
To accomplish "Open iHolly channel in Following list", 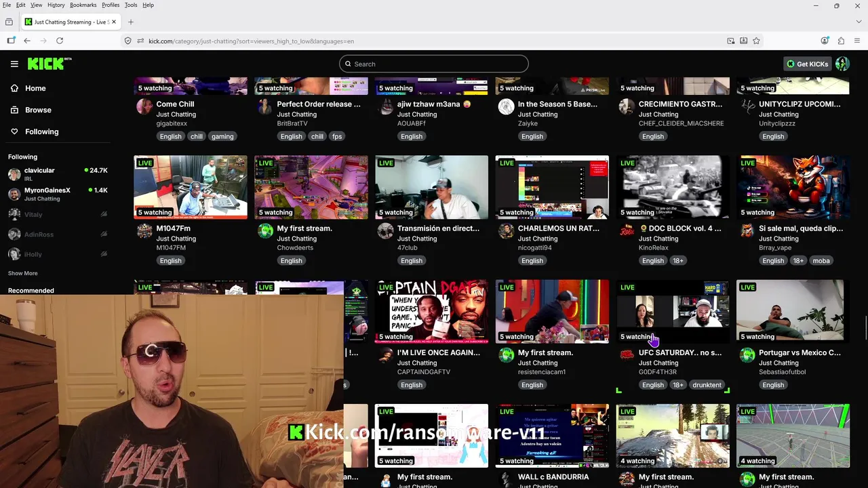I will pos(58,254).
